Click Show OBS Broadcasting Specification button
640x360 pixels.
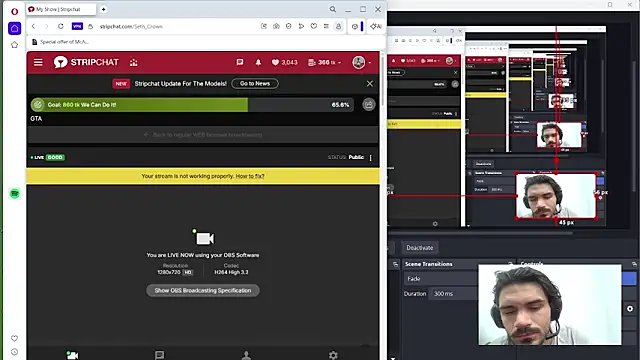coord(203,291)
